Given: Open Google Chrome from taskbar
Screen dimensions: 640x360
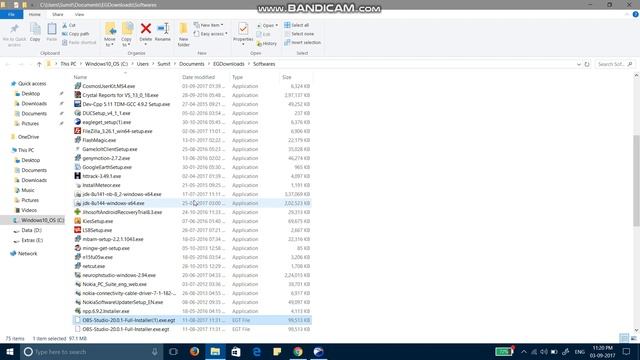Looking at the screenshot, I should click(x=298, y=351).
